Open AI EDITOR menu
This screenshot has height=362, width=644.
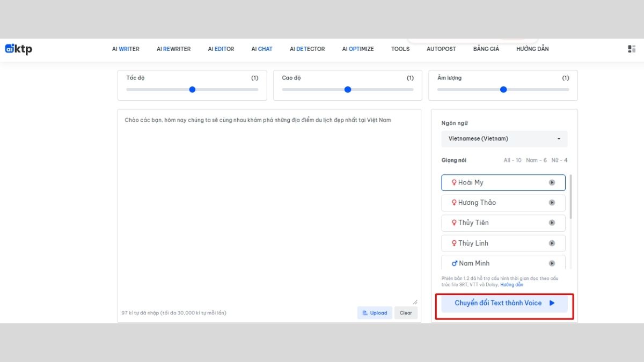pyautogui.click(x=221, y=49)
